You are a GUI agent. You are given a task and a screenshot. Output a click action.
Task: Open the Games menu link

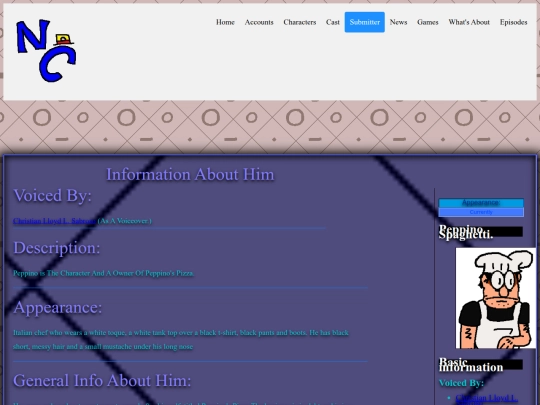coord(428,22)
